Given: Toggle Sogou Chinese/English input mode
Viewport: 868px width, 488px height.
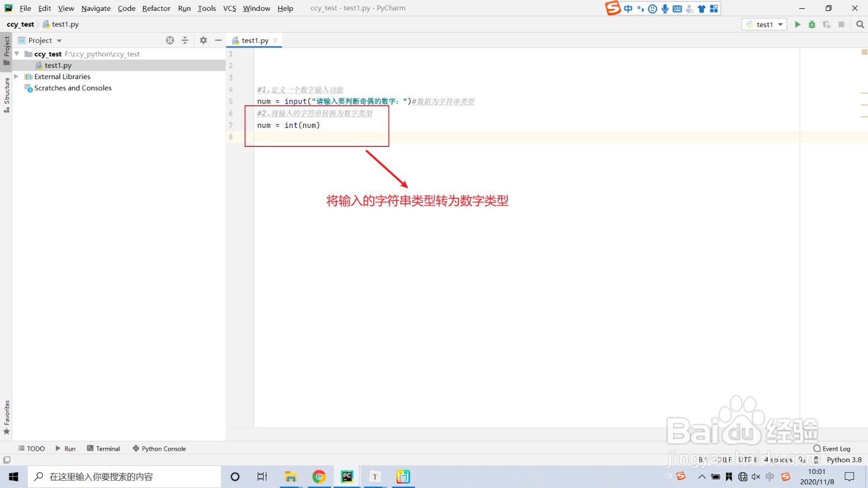Looking at the screenshot, I should click(628, 9).
